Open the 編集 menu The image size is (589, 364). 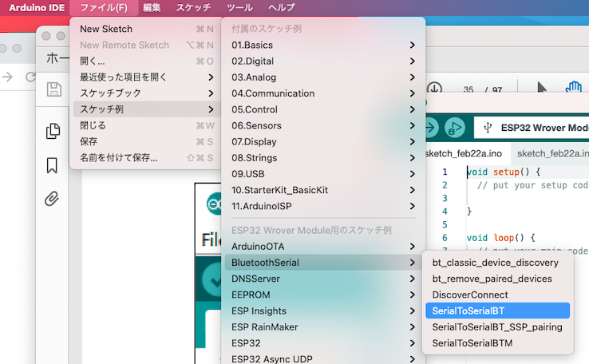click(x=152, y=7)
